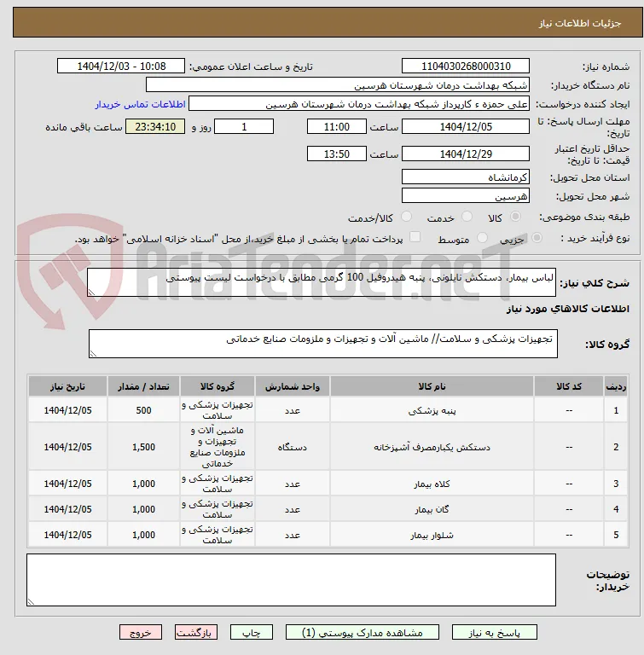Click unit دستگاه in دستکش row

(293, 447)
